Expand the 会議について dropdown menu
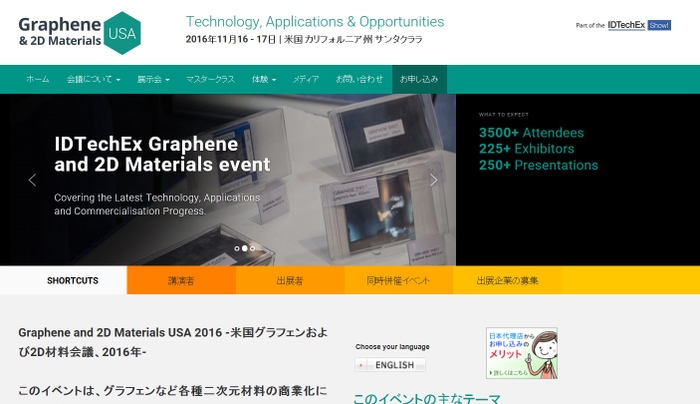 click(x=93, y=79)
